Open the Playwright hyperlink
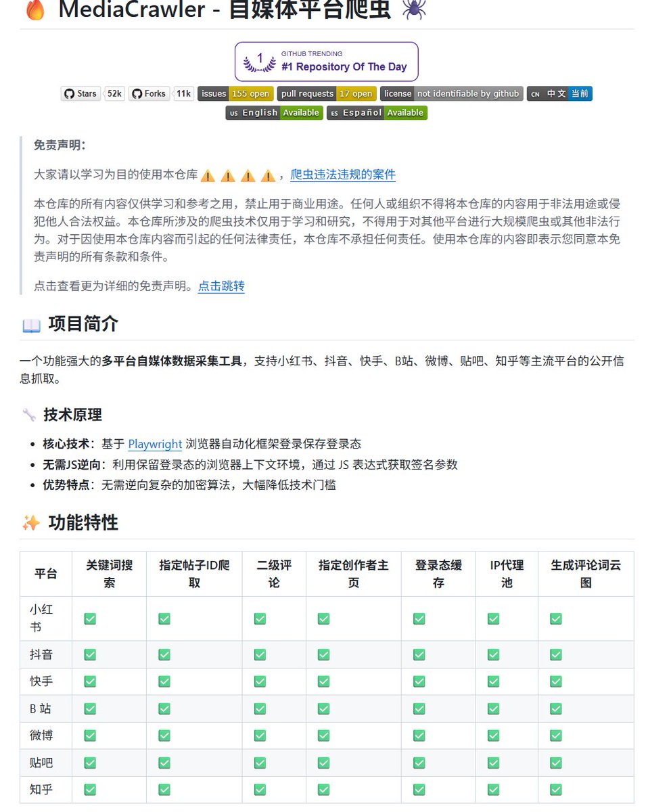The width and height of the screenshot is (648, 812). point(155,445)
